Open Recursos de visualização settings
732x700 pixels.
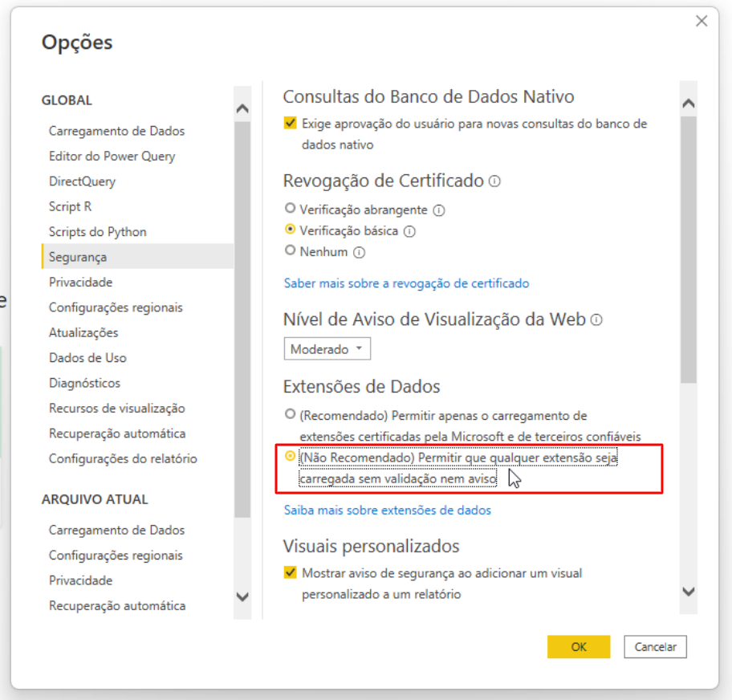[117, 409]
